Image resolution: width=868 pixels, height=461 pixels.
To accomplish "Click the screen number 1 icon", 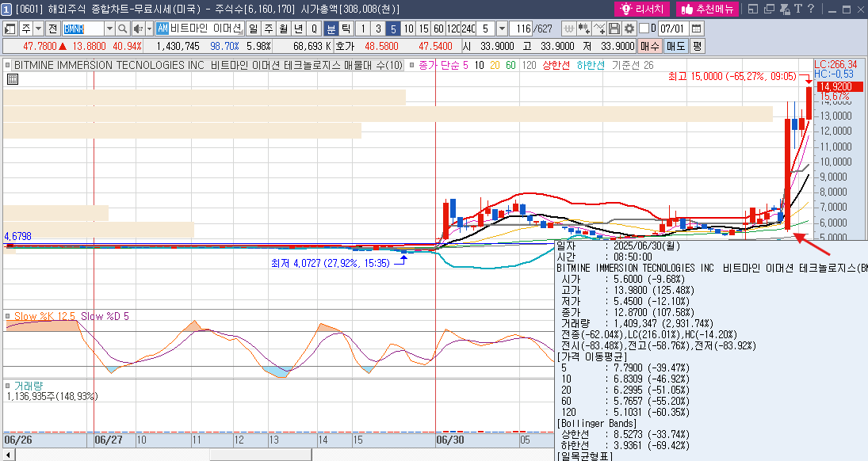I will pos(6,10).
